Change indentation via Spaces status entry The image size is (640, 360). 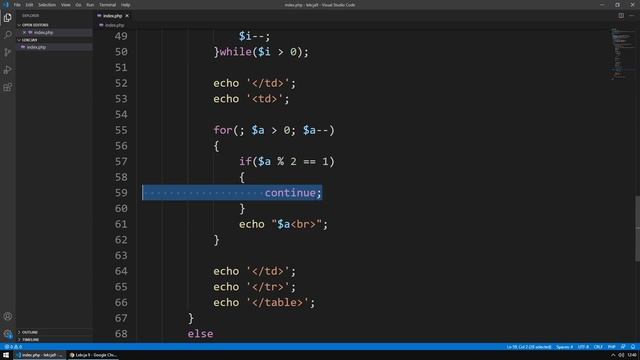(564, 347)
